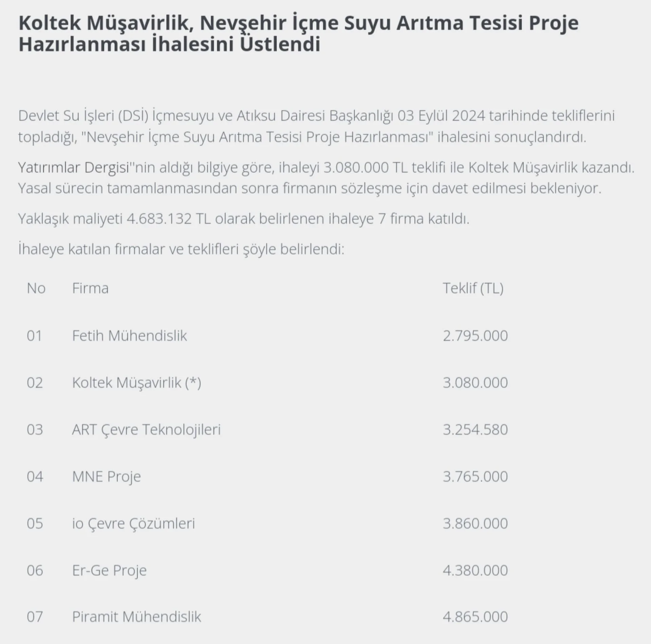Viewport: 651px width, 644px height.
Task: Select the Fetih Mühendislik firm name
Action: coord(129,336)
